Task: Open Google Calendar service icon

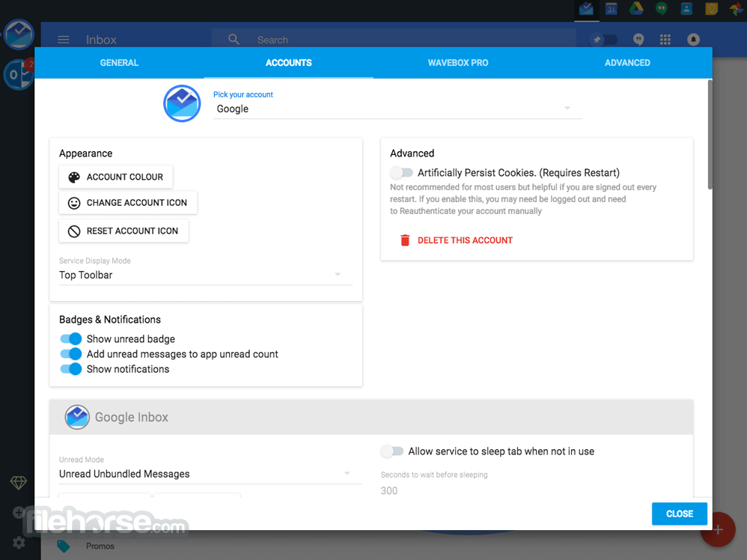Action: pos(612,9)
